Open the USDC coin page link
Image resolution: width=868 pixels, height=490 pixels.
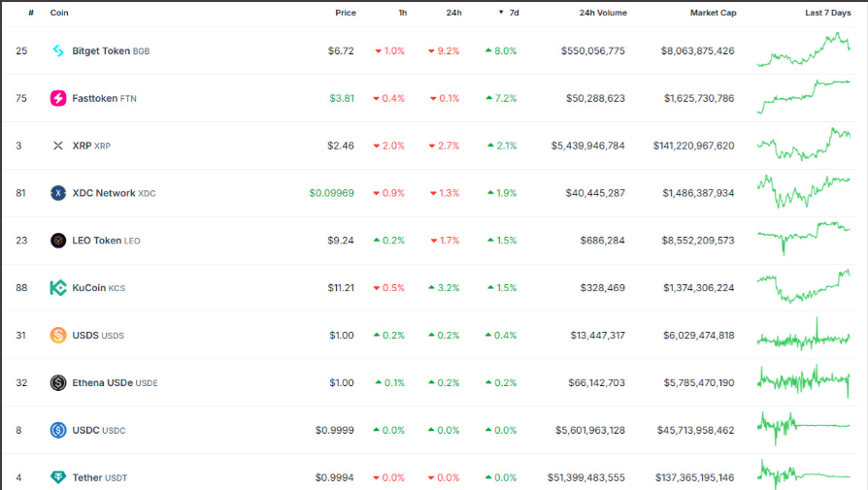pos(99,430)
